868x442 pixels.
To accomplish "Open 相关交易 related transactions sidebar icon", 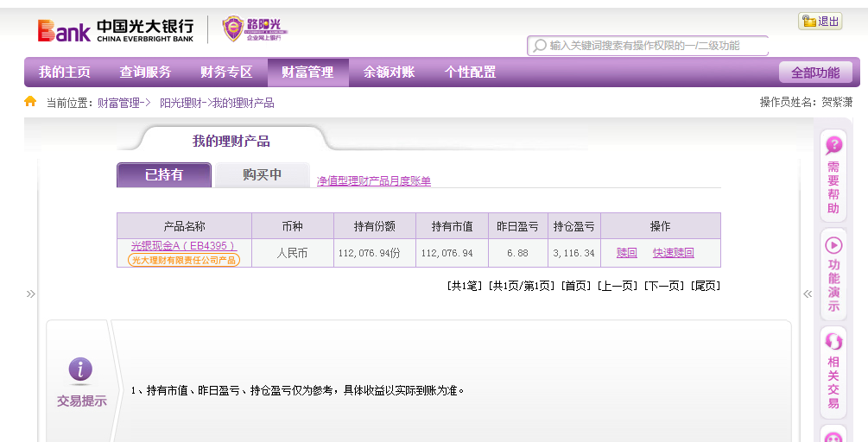I will point(833,371).
